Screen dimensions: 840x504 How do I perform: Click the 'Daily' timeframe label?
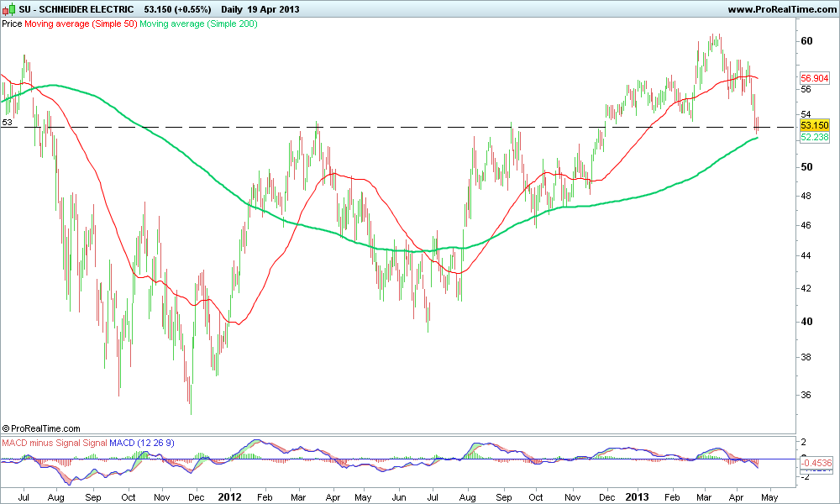pyautogui.click(x=232, y=9)
